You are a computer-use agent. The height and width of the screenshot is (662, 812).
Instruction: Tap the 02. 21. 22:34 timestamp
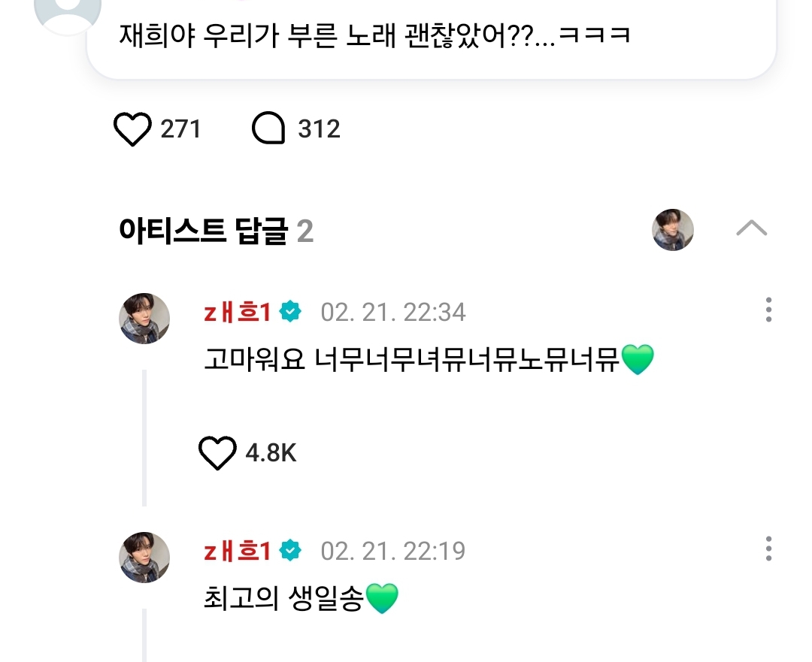click(393, 312)
